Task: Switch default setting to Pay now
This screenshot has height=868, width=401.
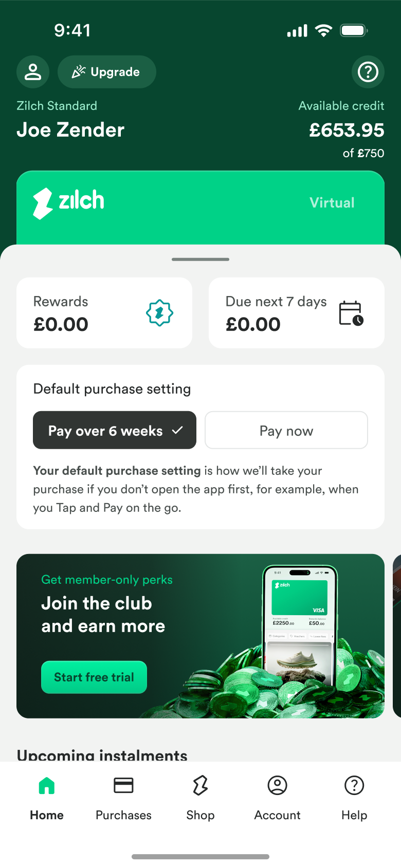Action: click(286, 430)
